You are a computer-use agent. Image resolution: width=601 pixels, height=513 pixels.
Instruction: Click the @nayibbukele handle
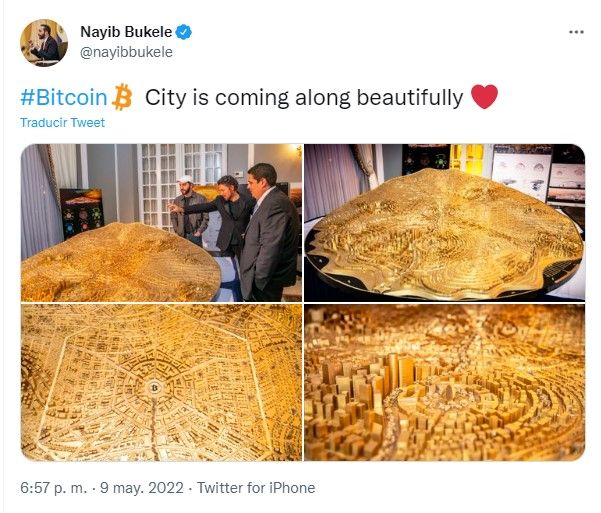coord(126,52)
